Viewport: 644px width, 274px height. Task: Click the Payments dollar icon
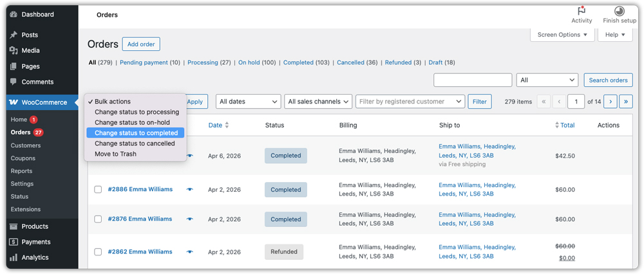[14, 242]
